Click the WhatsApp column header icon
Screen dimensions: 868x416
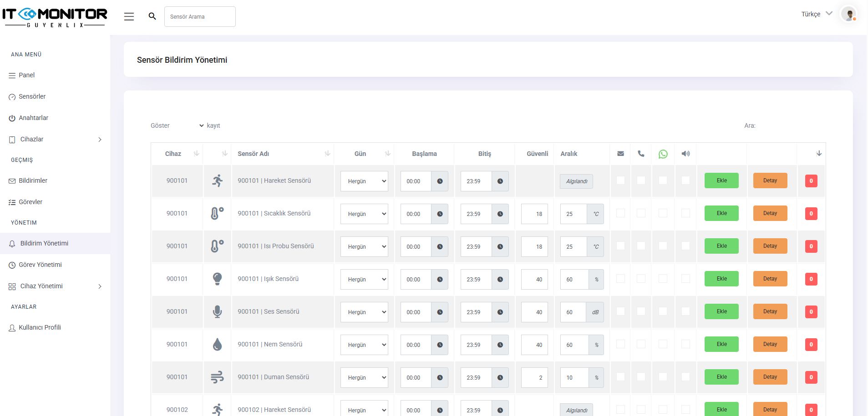tap(663, 154)
